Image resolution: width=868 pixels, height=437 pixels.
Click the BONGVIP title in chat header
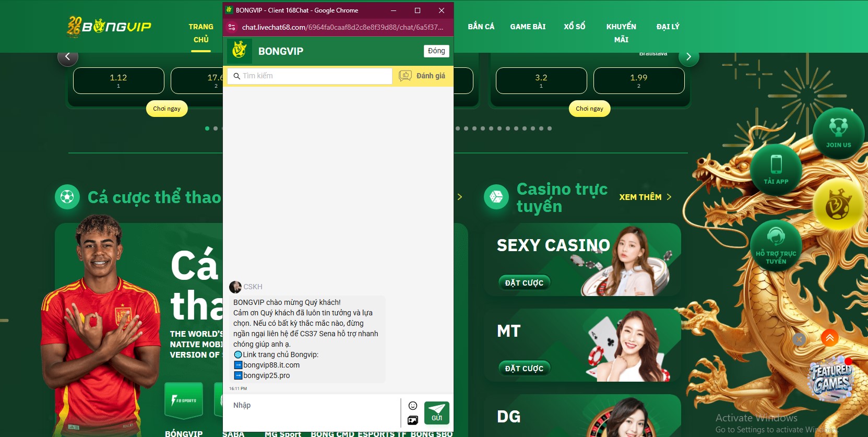click(281, 51)
